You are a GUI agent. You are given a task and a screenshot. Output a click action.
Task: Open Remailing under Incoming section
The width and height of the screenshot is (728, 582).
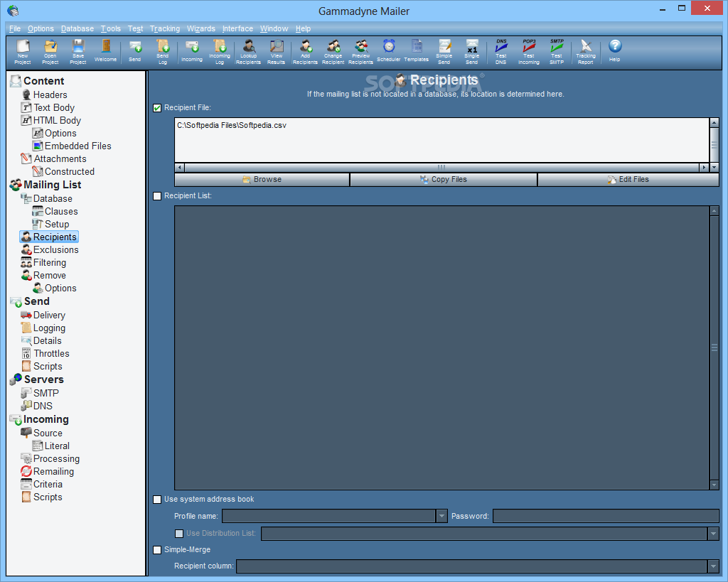coord(53,472)
